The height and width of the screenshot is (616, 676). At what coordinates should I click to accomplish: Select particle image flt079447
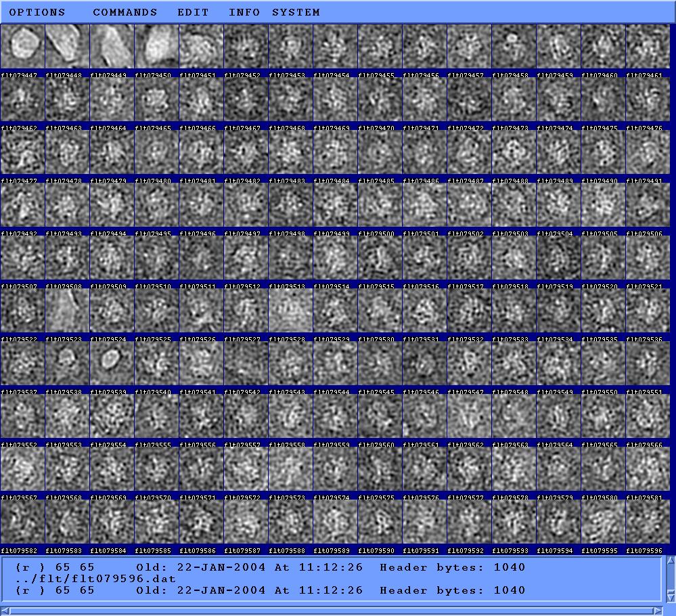tap(22, 47)
